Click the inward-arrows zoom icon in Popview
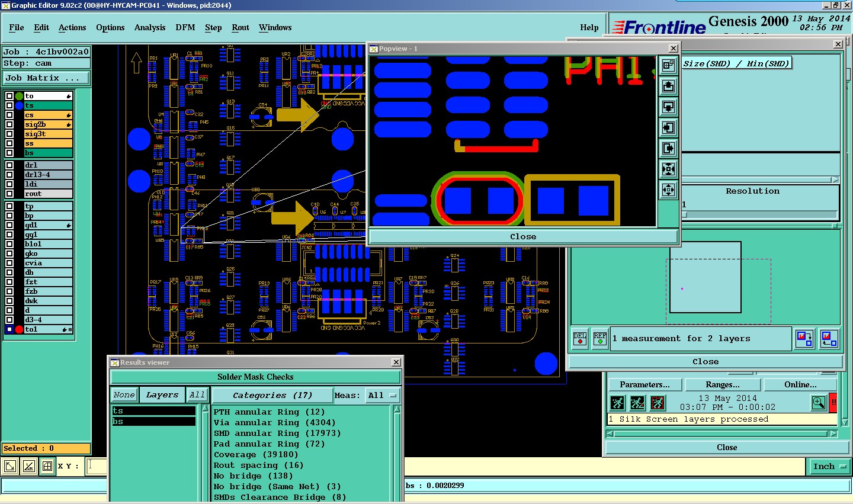Image resolution: width=853 pixels, height=504 pixels. pos(668,169)
